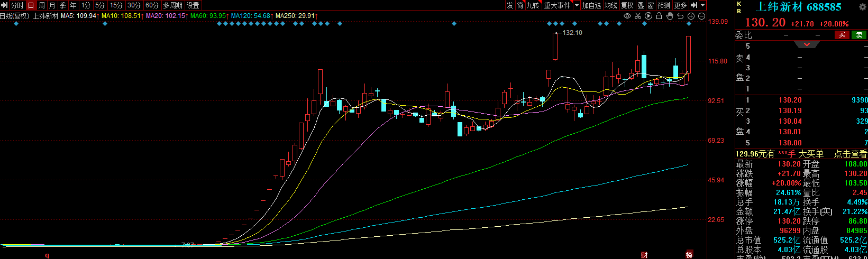This screenshot has width=868, height=259.
Task: Zoom out with the minus circle icon
Action: 701,16
